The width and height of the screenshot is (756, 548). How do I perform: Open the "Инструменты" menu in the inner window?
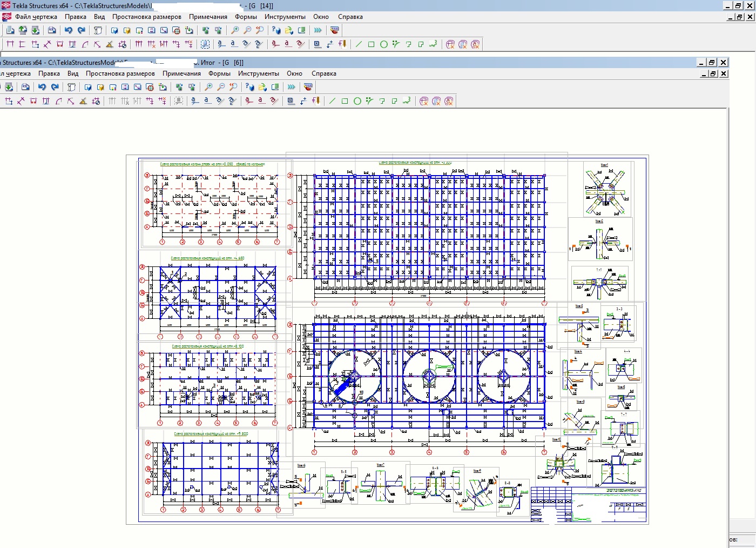pos(258,73)
